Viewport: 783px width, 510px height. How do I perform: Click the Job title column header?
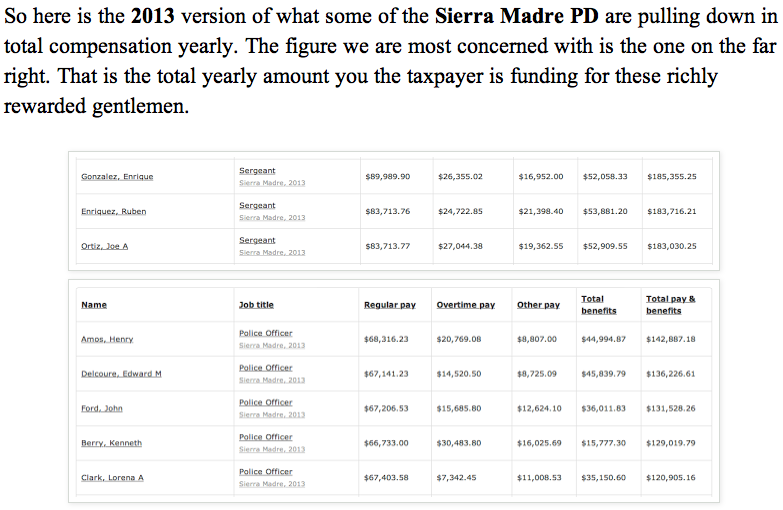256,304
